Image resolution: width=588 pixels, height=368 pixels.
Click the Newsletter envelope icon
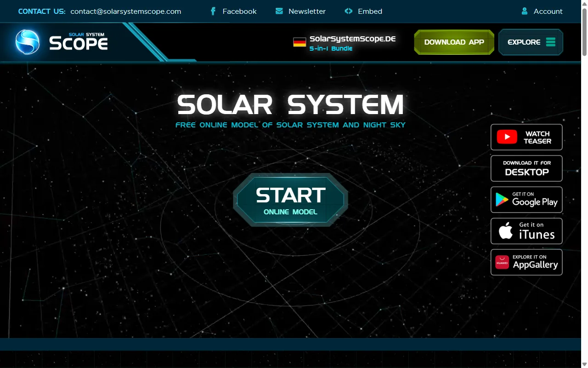coord(279,11)
